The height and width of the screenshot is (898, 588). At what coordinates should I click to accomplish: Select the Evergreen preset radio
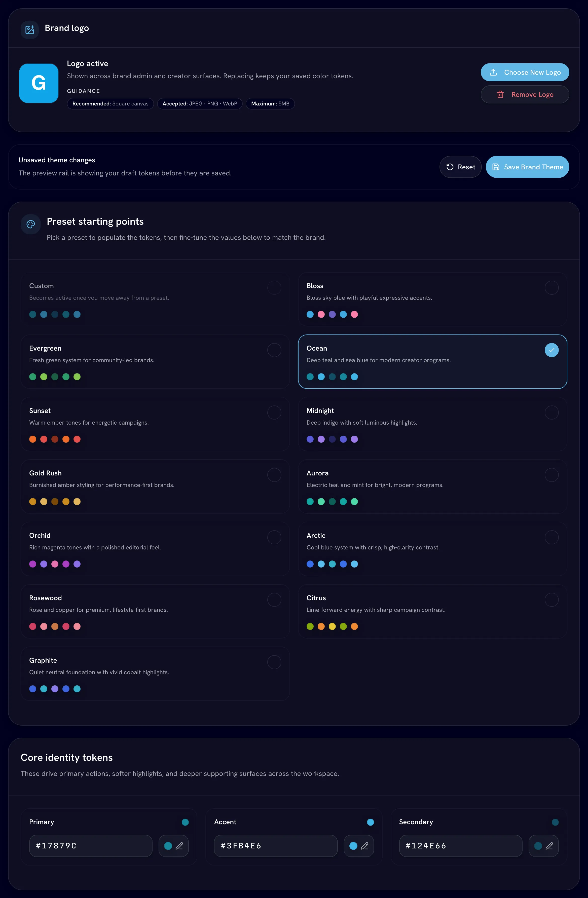click(274, 350)
